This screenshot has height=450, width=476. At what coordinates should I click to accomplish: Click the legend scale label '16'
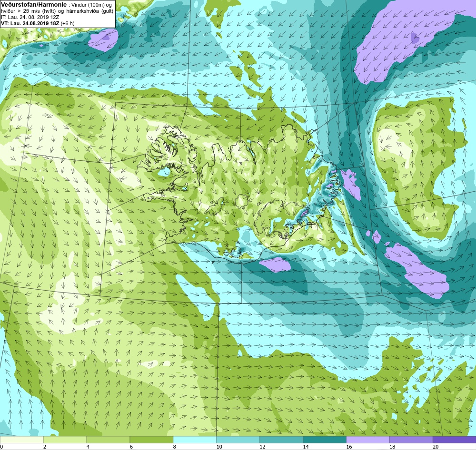pos(349,447)
